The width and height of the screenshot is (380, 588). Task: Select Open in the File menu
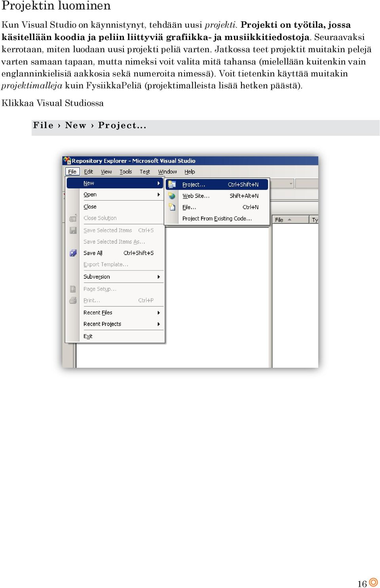click(115, 194)
